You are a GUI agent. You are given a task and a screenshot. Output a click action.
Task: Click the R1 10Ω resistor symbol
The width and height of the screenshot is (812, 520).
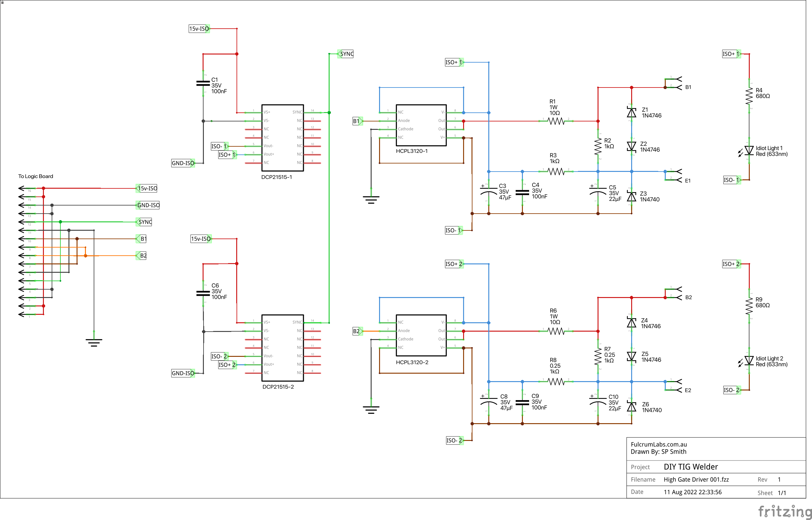point(556,121)
